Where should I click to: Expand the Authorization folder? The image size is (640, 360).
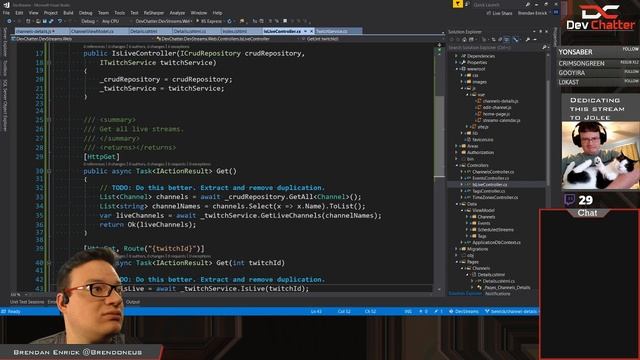[457, 152]
